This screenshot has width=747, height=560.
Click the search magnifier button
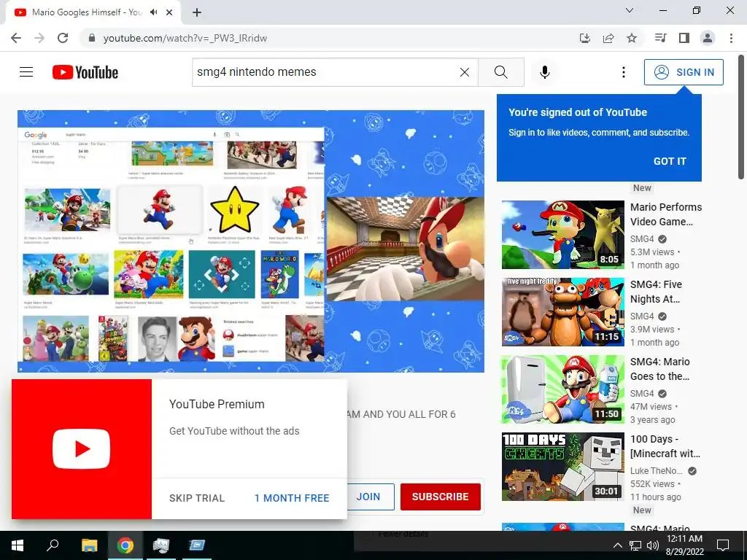(500, 72)
